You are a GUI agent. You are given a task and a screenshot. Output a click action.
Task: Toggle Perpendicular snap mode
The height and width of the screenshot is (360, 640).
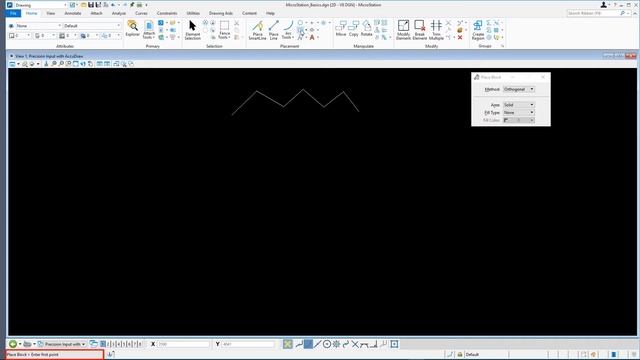pos(373,344)
